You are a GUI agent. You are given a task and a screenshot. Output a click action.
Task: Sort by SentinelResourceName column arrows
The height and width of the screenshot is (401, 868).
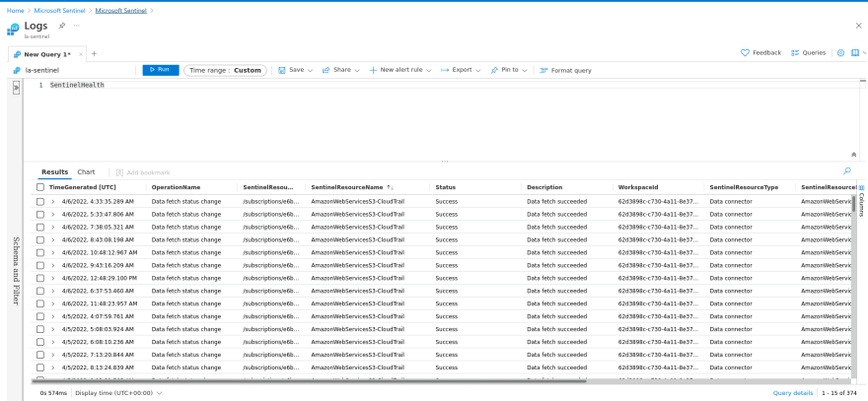391,187
